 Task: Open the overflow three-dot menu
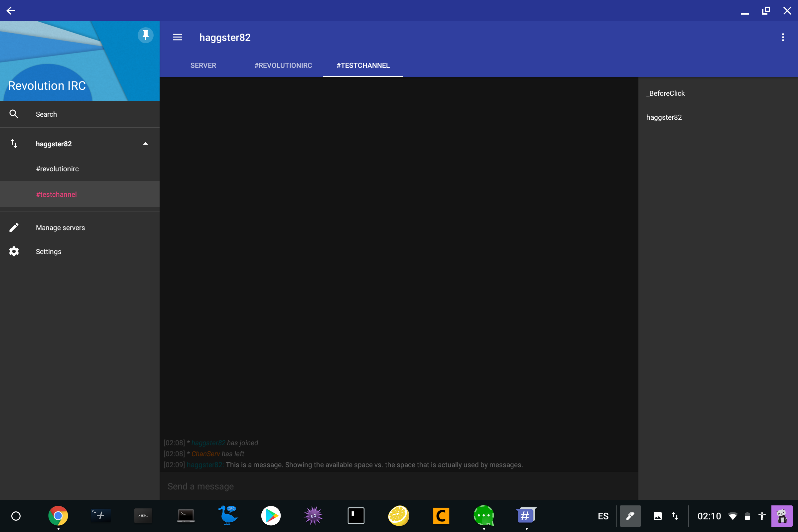[x=783, y=37]
